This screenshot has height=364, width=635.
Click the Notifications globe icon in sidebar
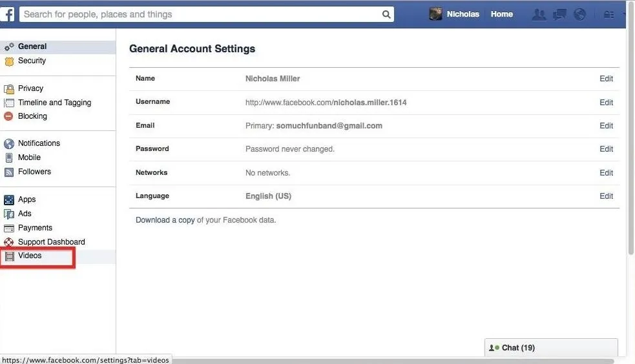tap(9, 143)
